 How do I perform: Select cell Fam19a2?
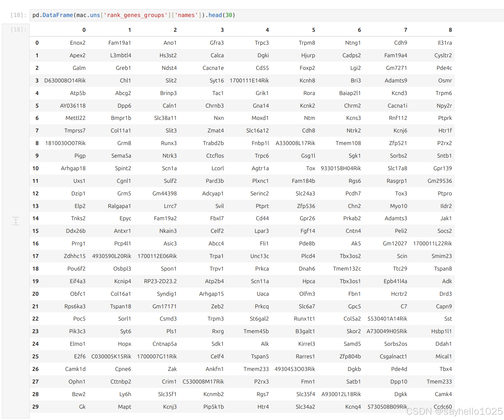pos(165,218)
